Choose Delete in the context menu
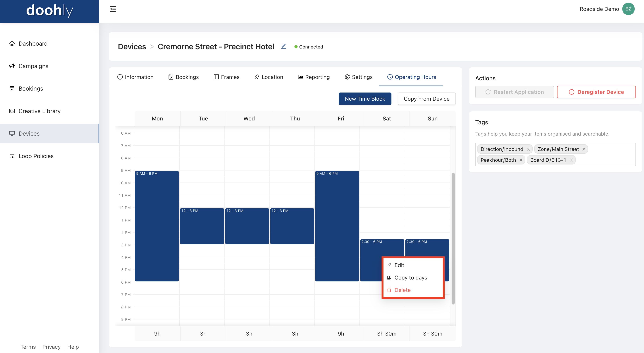Viewport: 644px width, 353px height. [402, 290]
